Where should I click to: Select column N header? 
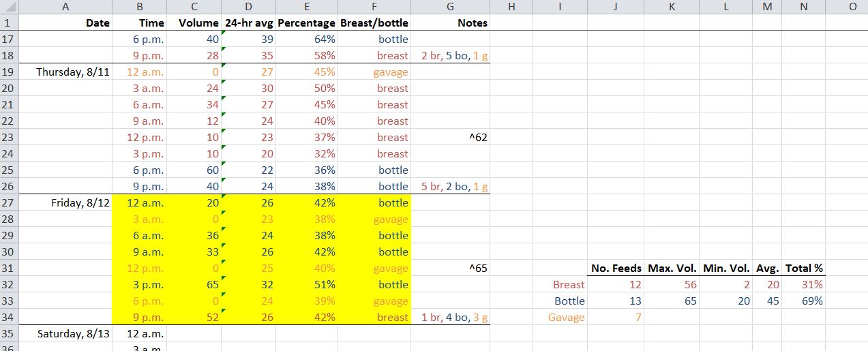tap(803, 7)
